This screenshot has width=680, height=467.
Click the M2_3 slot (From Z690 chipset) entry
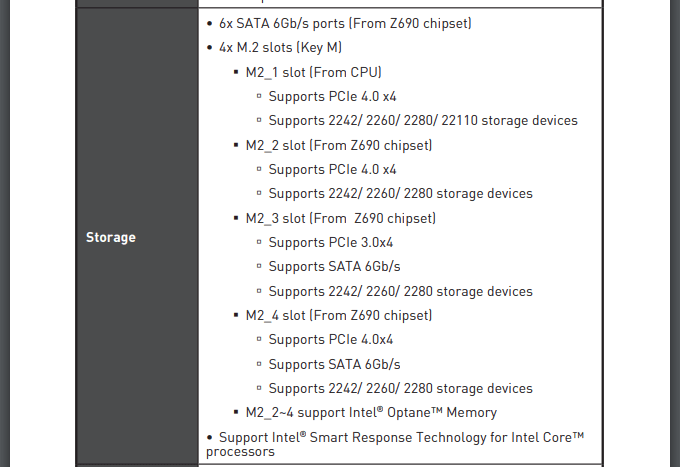[x=340, y=218]
